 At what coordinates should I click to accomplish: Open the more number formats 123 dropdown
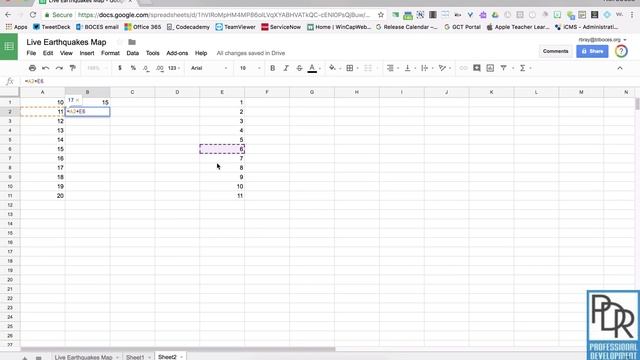(x=174, y=68)
